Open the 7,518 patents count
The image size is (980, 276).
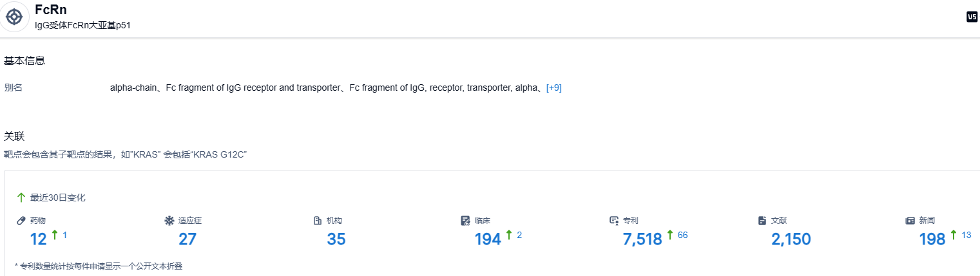click(x=642, y=239)
